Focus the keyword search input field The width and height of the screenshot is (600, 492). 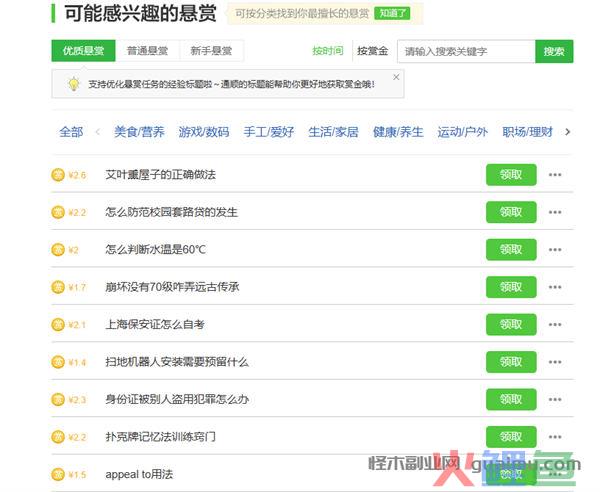(466, 51)
